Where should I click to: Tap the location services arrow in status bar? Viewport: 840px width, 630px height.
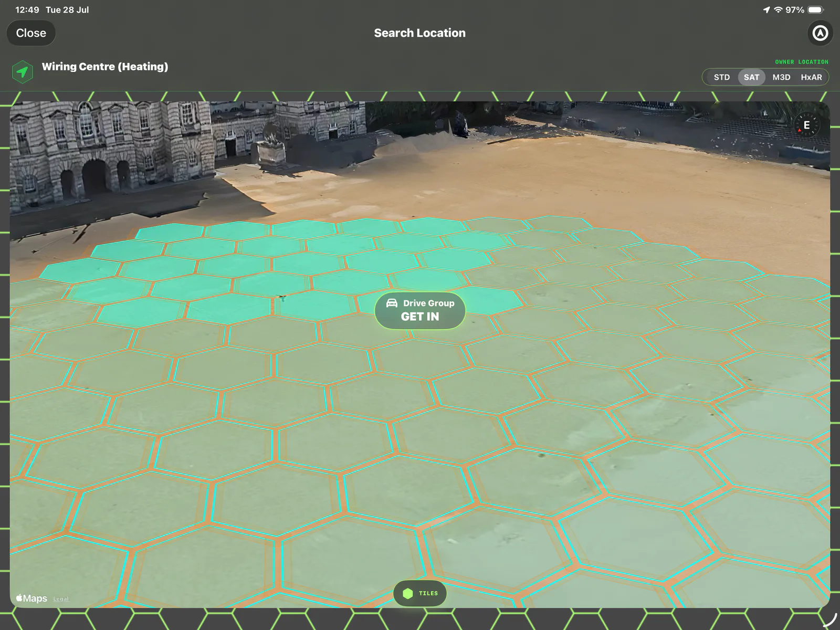766,10
